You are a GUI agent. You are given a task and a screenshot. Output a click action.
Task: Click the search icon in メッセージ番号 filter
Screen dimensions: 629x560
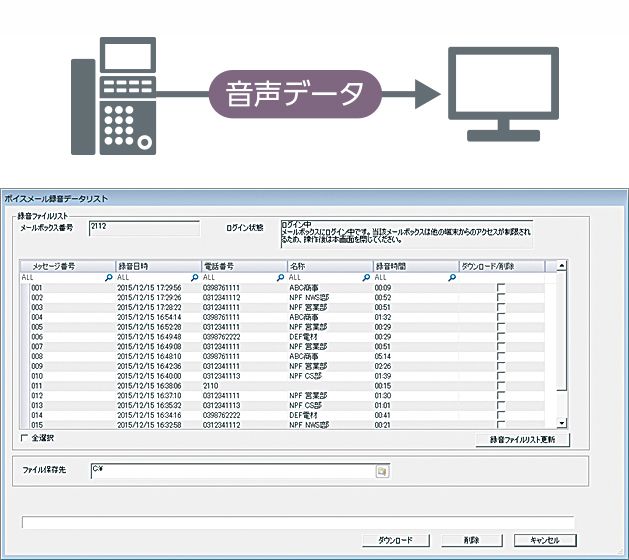[109, 277]
